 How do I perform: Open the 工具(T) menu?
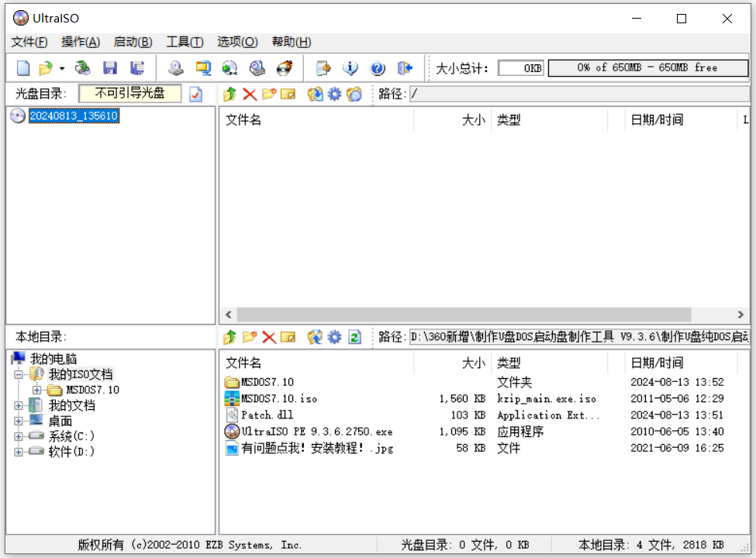[x=185, y=42]
